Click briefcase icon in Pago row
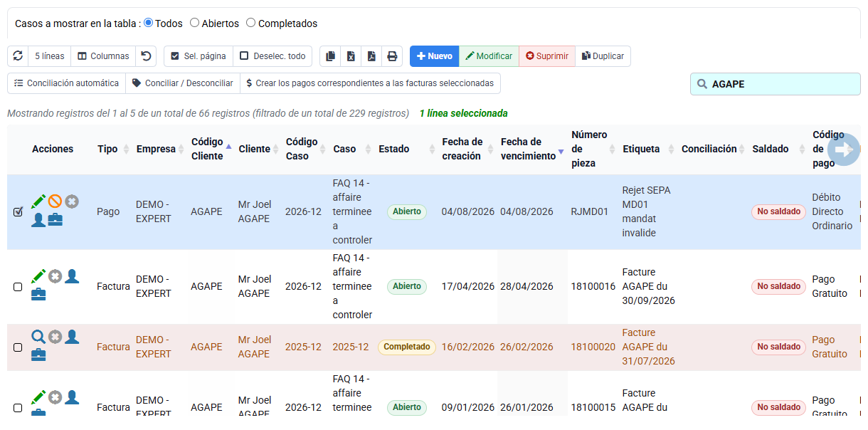868x430 pixels. 55,219
